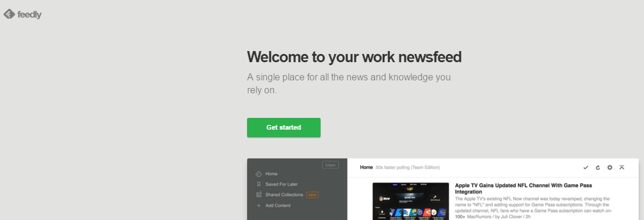The width and height of the screenshot is (644, 220).
Task: Click the collapse-to-top arrow icon
Action: 622,167
